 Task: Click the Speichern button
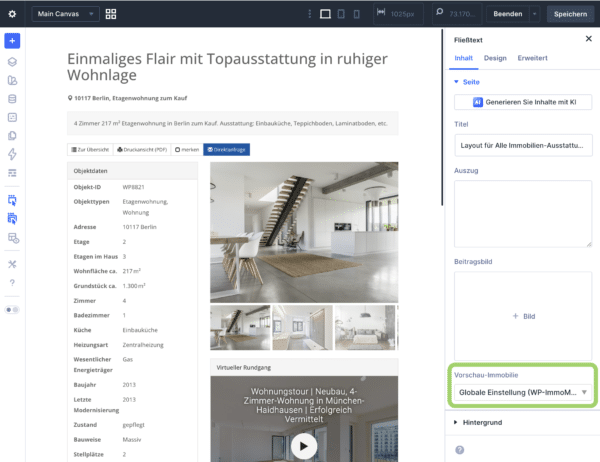(x=570, y=14)
